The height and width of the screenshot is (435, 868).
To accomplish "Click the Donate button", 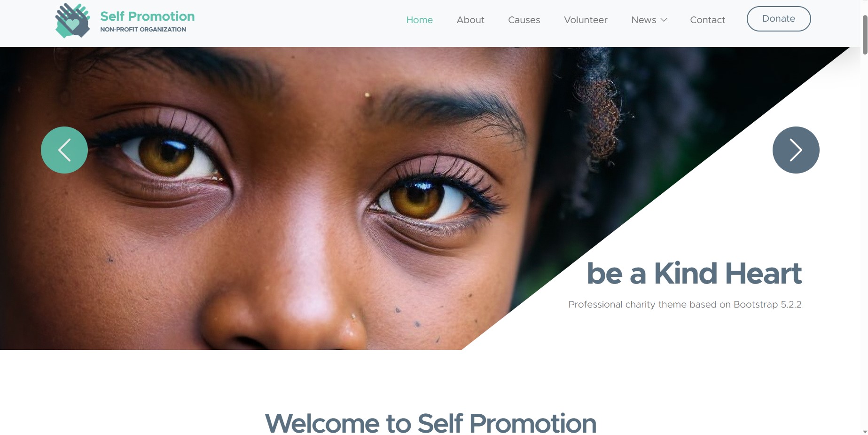I will pos(779,19).
